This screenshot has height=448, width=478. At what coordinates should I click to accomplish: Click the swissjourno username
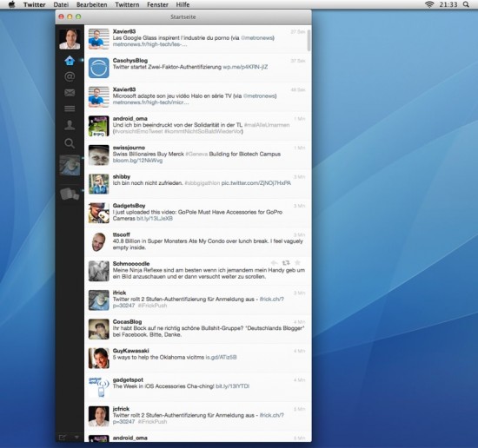(129, 148)
